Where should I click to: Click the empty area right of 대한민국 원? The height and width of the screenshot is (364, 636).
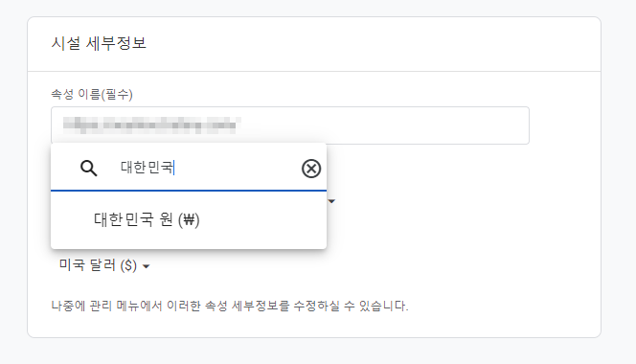[263, 220]
